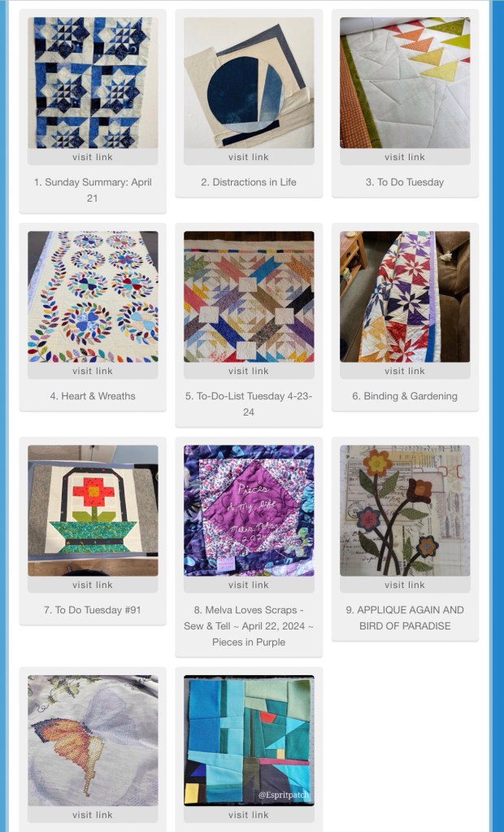Click visit link under butterfly cross-stitch
The width and height of the screenshot is (504, 832).
point(93,814)
